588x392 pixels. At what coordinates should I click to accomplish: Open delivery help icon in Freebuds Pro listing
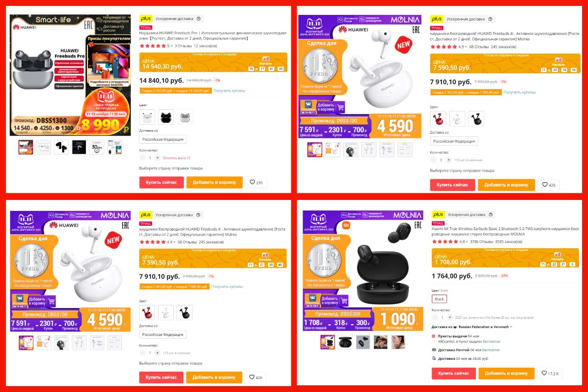(198, 19)
